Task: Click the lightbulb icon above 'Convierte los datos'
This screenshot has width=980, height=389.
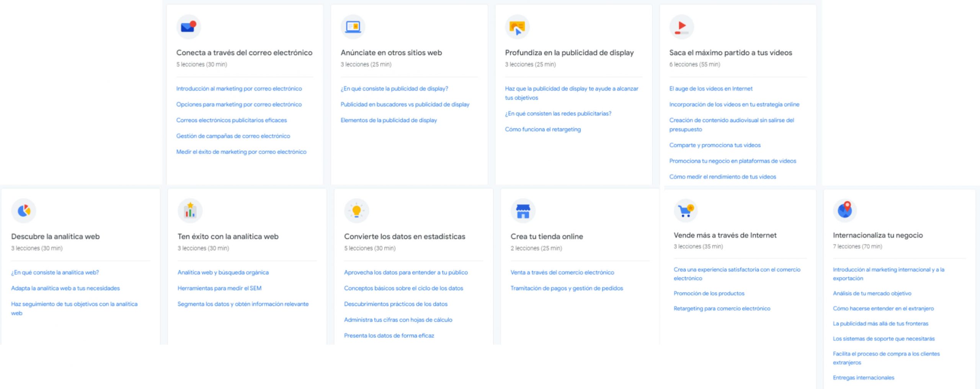Action: (x=356, y=210)
